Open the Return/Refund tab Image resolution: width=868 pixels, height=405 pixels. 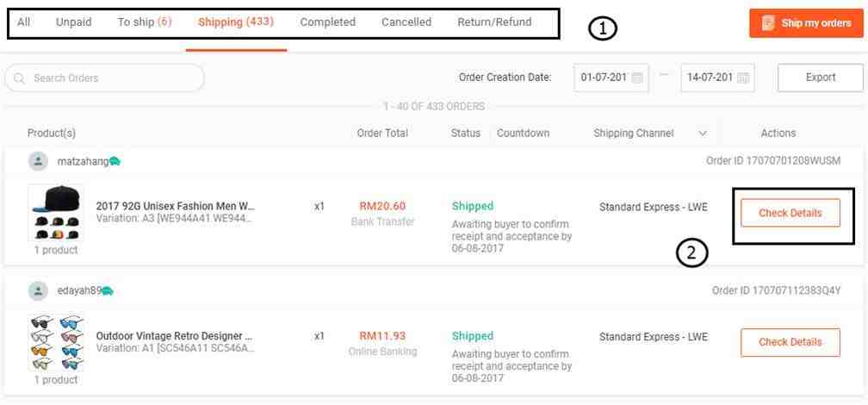pyautogui.click(x=494, y=22)
